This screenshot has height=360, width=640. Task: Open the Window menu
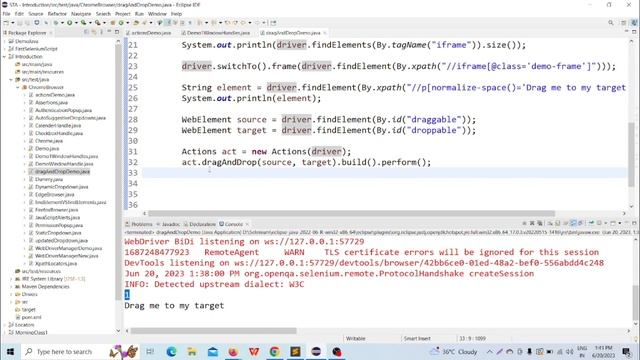(x=157, y=14)
